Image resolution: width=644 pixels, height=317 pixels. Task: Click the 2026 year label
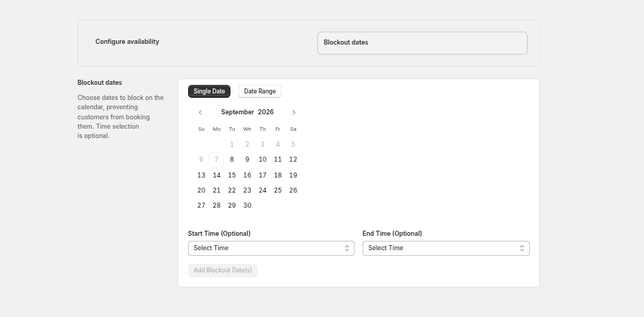click(266, 112)
